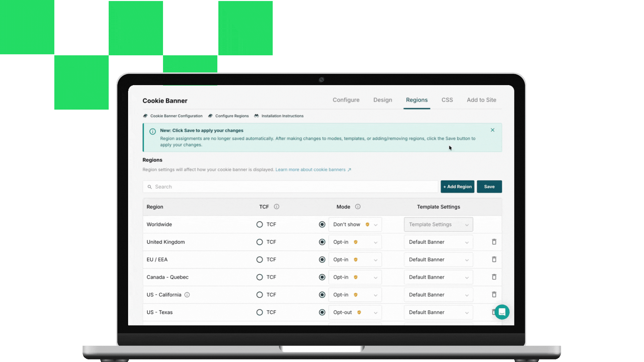Dismiss the save notice banner
This screenshot has height=362, width=644.
pos(492,130)
